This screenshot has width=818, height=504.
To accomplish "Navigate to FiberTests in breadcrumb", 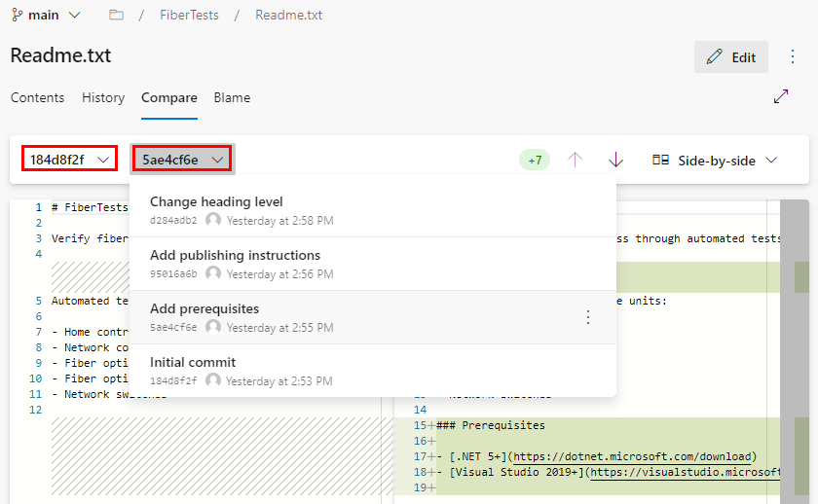I will [189, 16].
